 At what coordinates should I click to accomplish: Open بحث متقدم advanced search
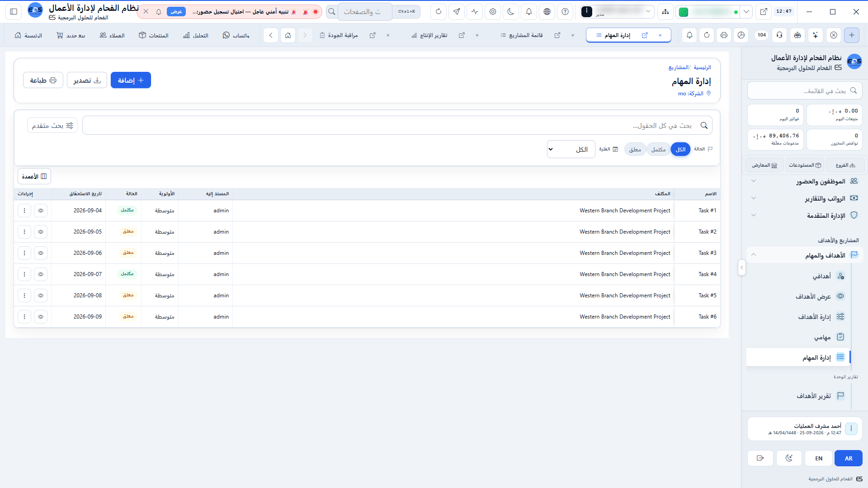52,126
